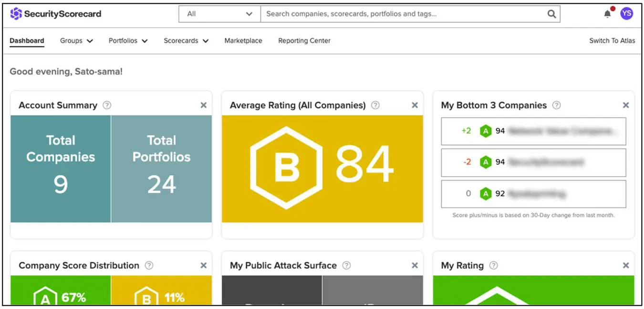The width and height of the screenshot is (644, 309).
Task: Expand the Scorecards menu
Action: tap(186, 41)
